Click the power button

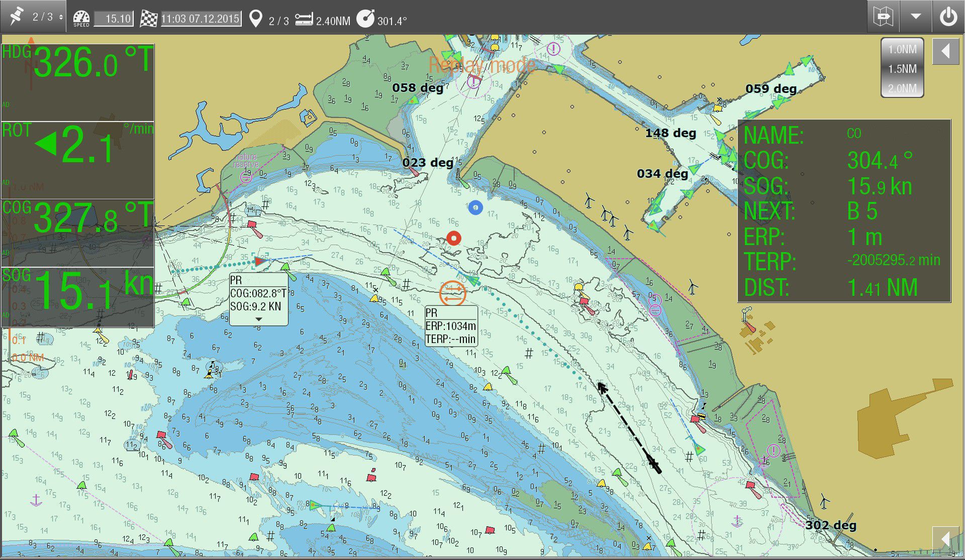click(949, 16)
